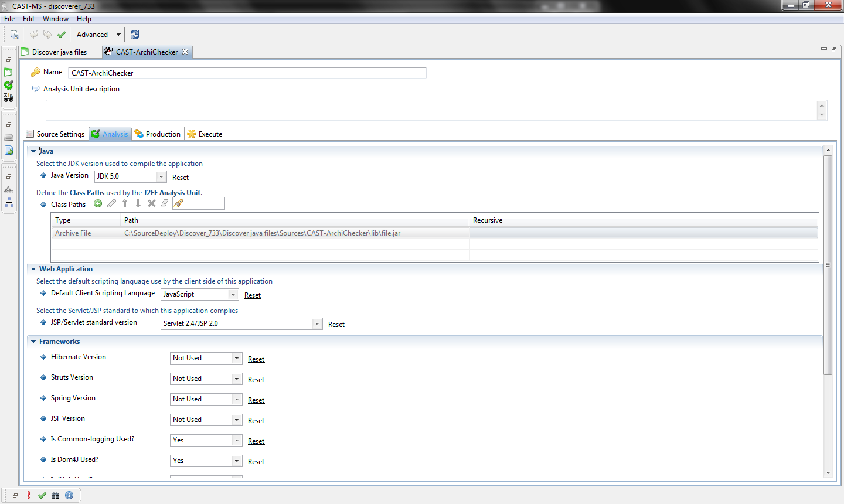Add a class path with green plus
The height and width of the screenshot is (504, 844).
click(98, 203)
